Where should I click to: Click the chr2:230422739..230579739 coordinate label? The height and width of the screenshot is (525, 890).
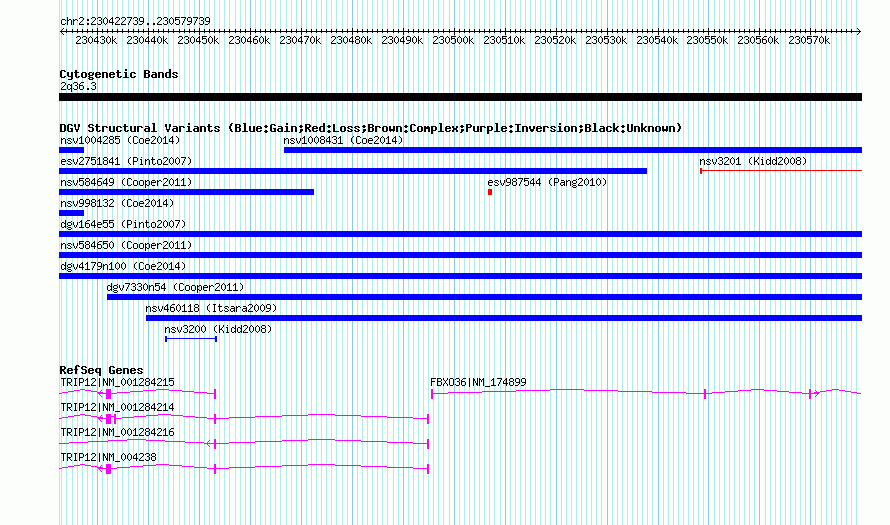click(135, 21)
